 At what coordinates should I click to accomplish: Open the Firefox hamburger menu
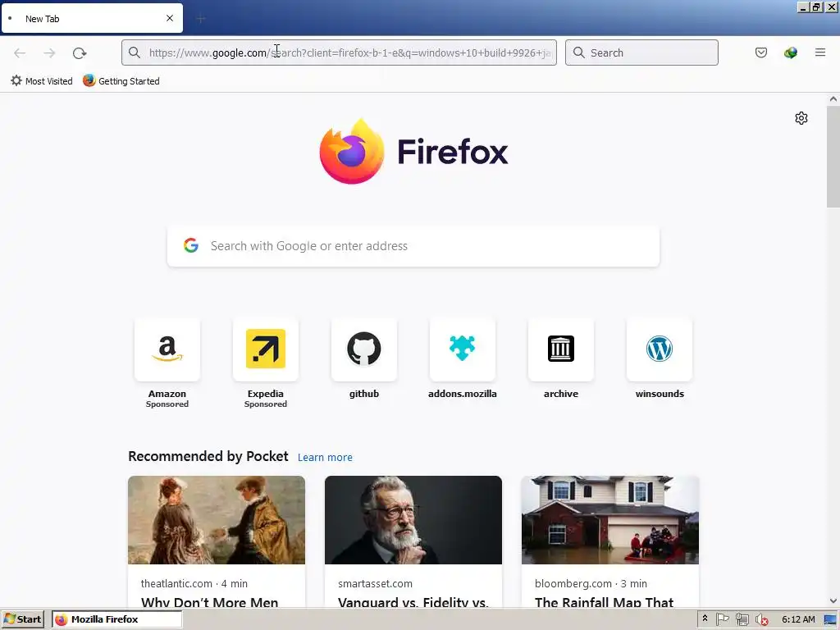[x=820, y=52]
